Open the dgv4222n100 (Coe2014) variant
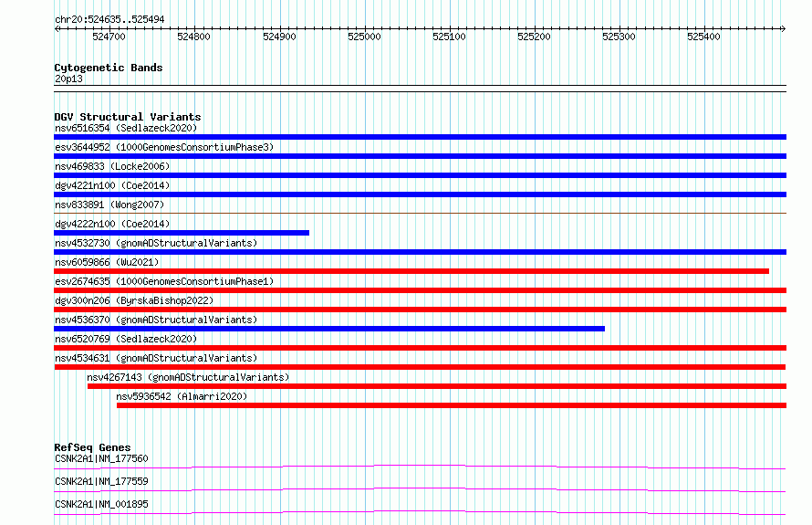 (x=112, y=224)
